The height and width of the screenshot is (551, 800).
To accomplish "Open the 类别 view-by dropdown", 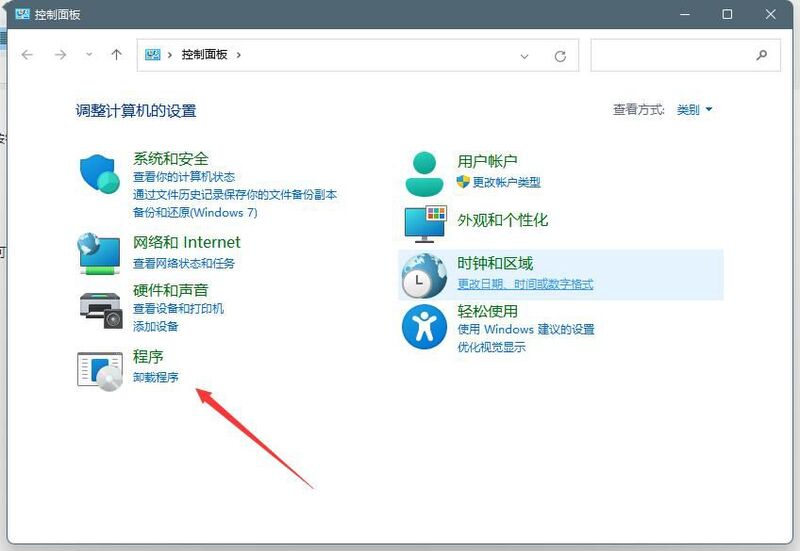I will tap(694, 109).
